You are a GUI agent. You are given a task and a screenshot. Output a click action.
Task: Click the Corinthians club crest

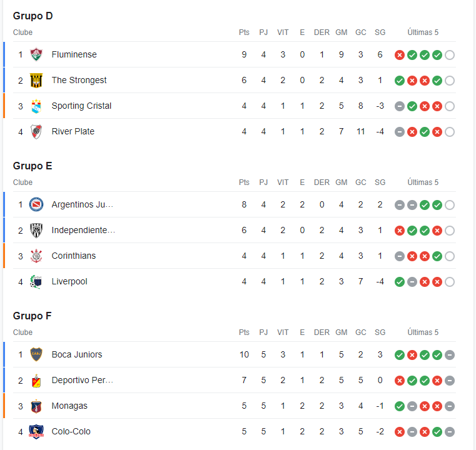pyautogui.click(x=36, y=256)
